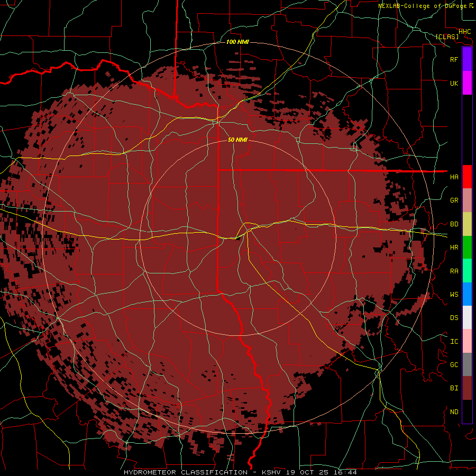476x476 pixels.
Task: Click the ND black legend swatch
Action: coord(467,411)
